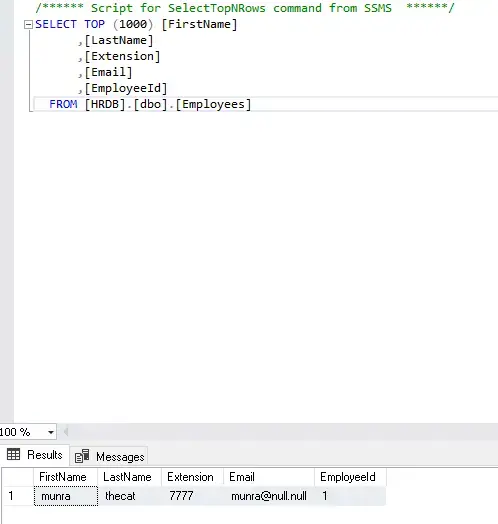Select the Results tab
Viewport: 498px width, 524px height.
(x=35, y=455)
